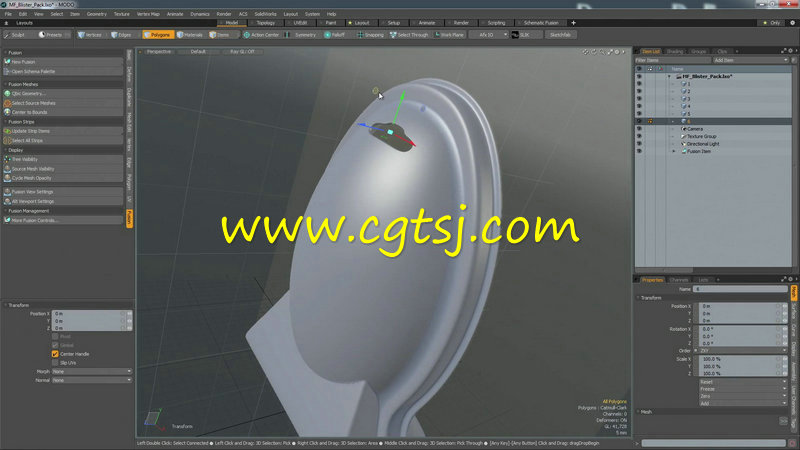Toggle visibility eye for mesh item 3
Screen dimensions: 800x450
[x=639, y=99]
